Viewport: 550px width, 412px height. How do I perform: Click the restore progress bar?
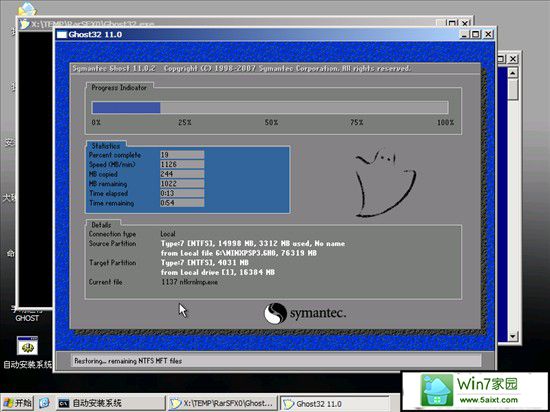[x=270, y=108]
